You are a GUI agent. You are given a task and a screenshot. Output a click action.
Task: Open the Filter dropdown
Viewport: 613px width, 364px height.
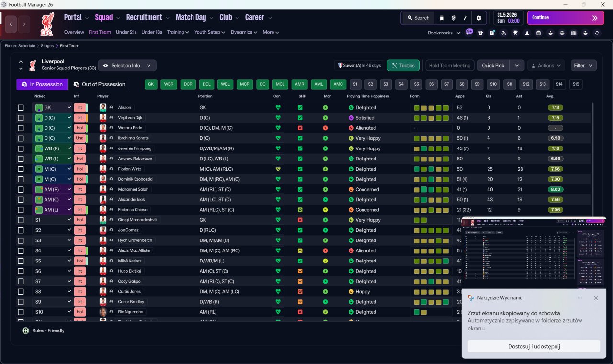click(583, 66)
